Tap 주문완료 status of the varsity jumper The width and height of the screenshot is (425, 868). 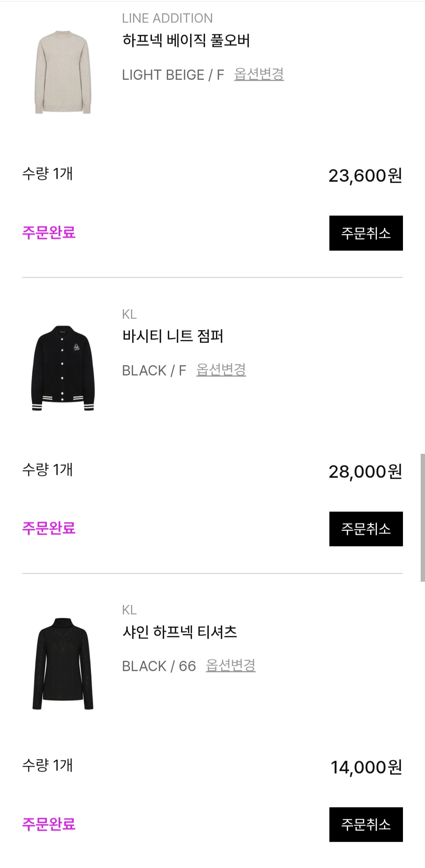pos(49,528)
